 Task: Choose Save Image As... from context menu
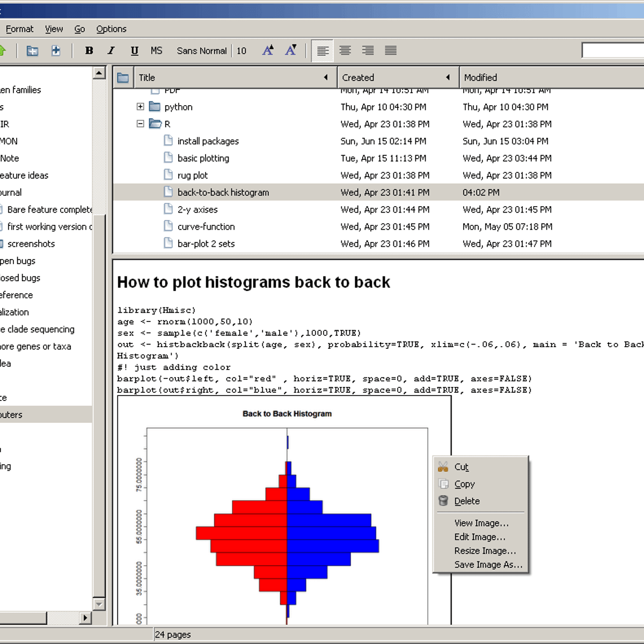481,565
